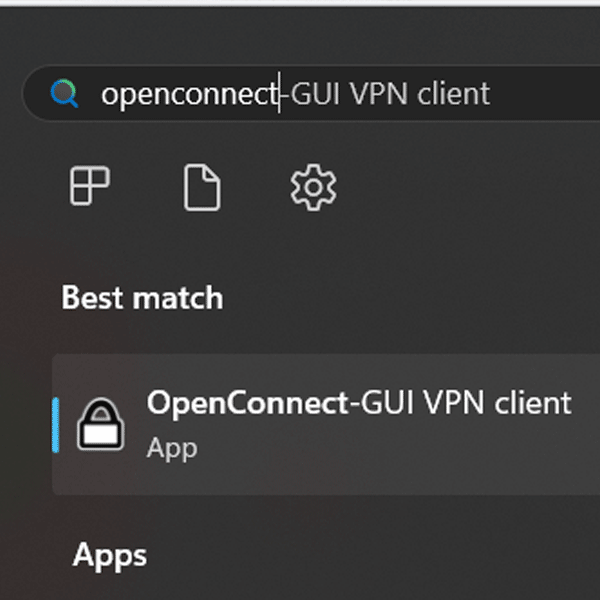
Task: Click the suggested "-GUI VPN client" completion text
Action: click(386, 94)
